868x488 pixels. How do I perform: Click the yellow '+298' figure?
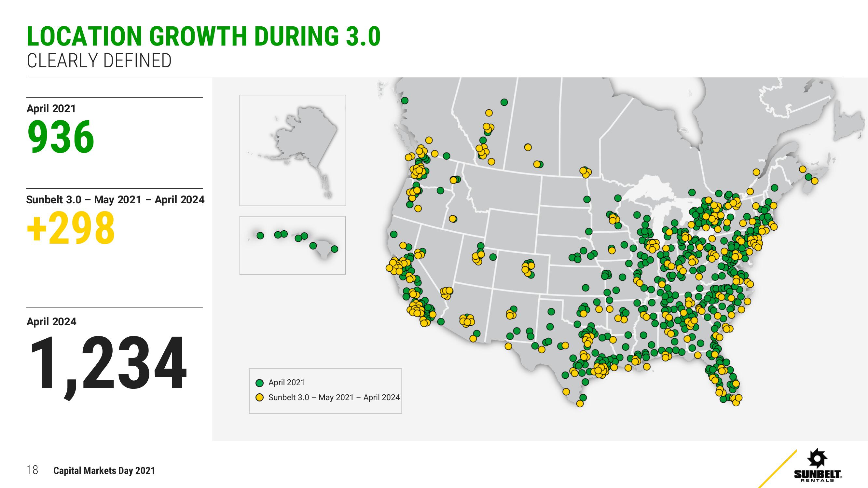(x=70, y=228)
